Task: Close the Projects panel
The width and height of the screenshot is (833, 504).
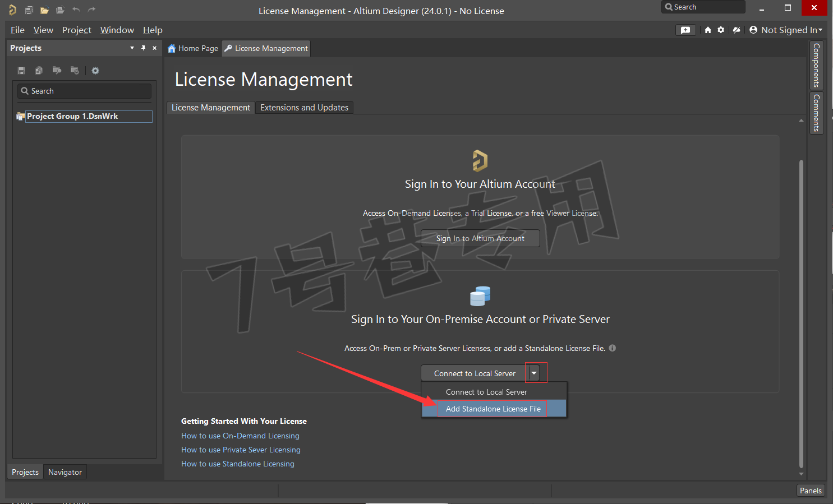Action: pos(154,48)
